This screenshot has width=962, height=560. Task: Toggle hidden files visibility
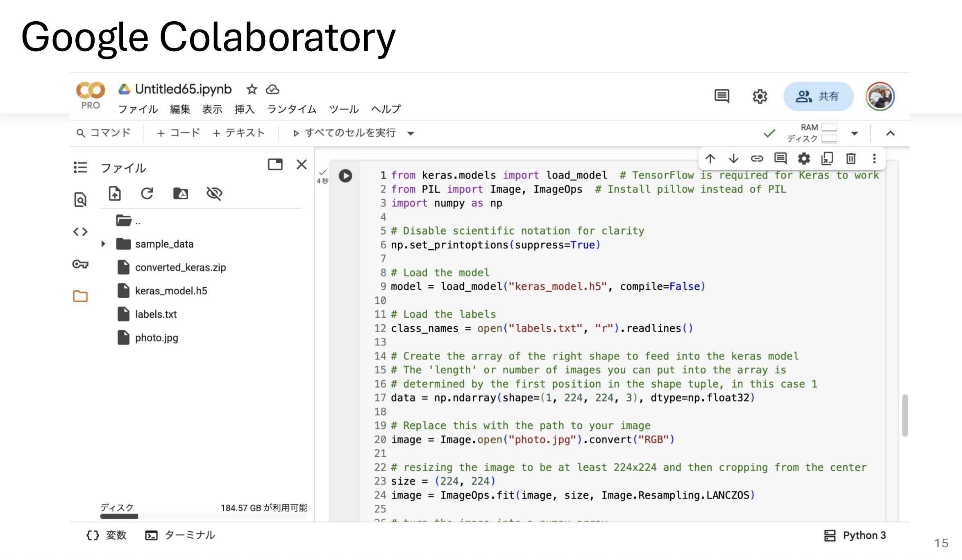214,194
